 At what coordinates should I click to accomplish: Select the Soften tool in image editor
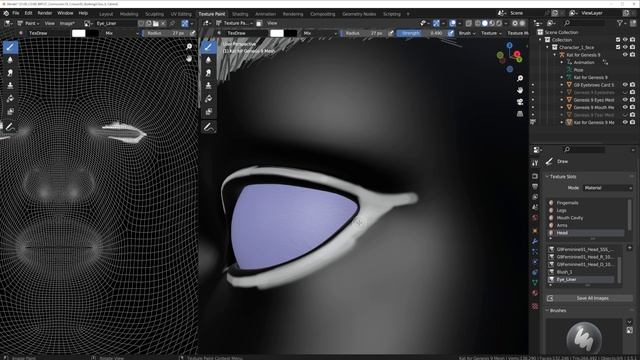coord(10,60)
